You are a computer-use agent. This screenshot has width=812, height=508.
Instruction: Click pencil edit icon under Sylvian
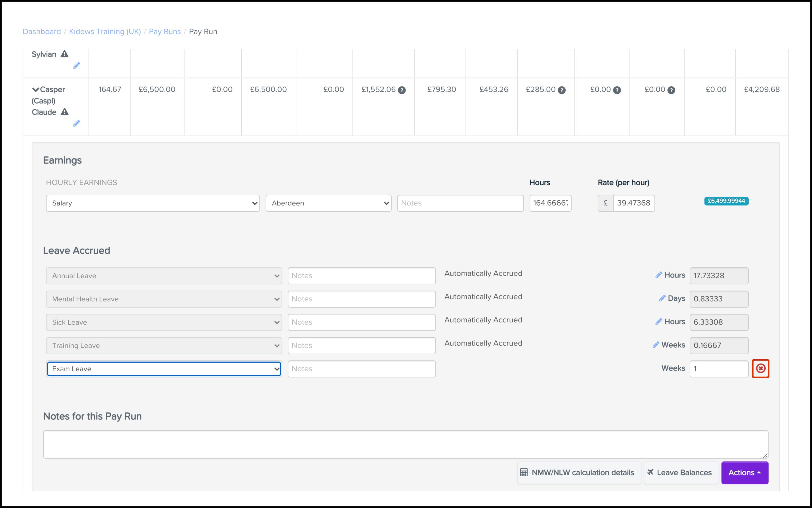pyautogui.click(x=77, y=66)
